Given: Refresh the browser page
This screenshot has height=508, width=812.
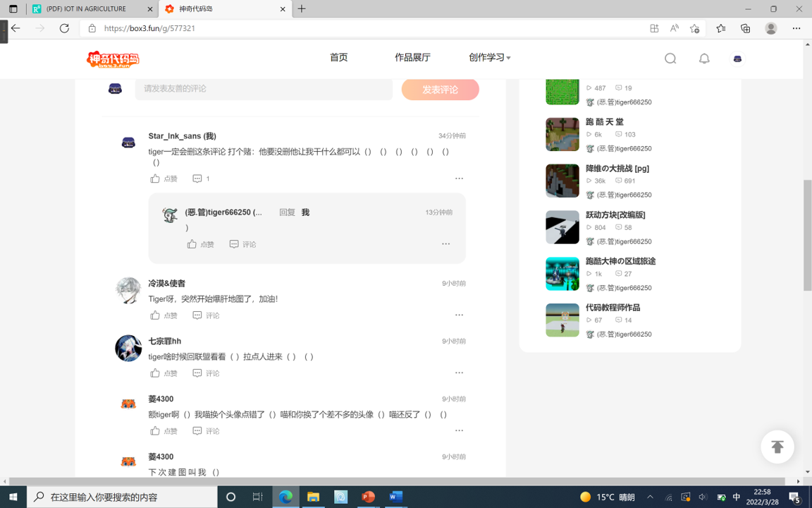Looking at the screenshot, I should [64, 28].
